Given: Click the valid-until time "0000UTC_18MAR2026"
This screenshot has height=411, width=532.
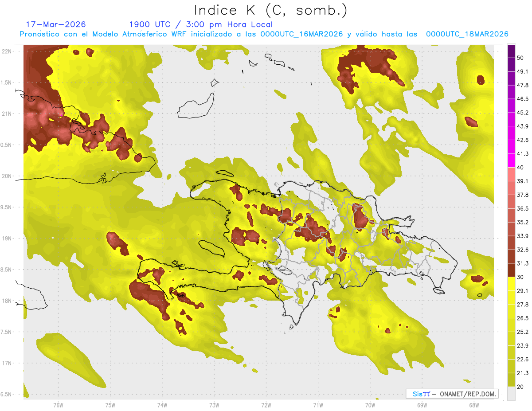Looking at the screenshot, I should coord(467,34).
